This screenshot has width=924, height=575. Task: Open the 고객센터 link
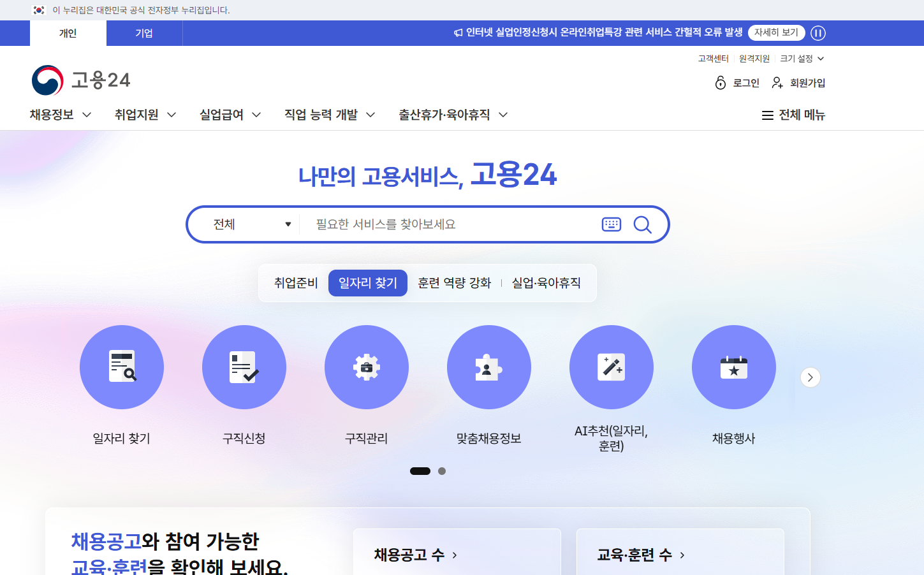click(713, 59)
